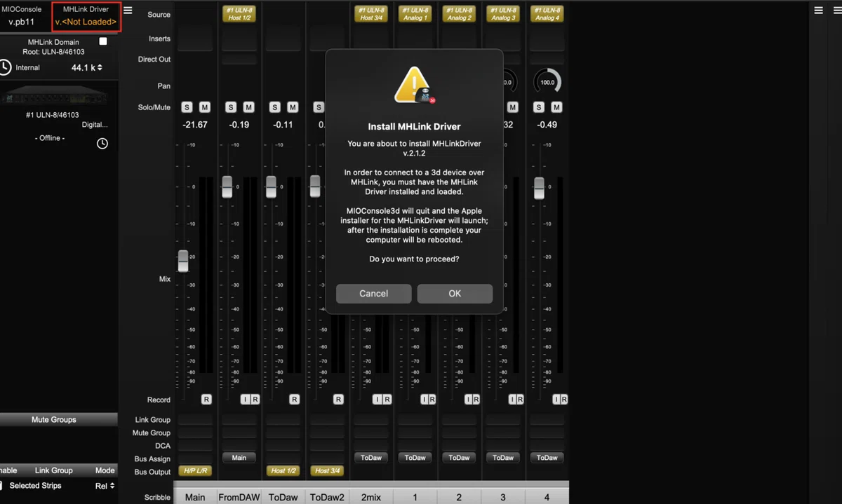The width and height of the screenshot is (842, 504).
Task: Click the strip 4 gain value -0.49
Action: coord(547,125)
